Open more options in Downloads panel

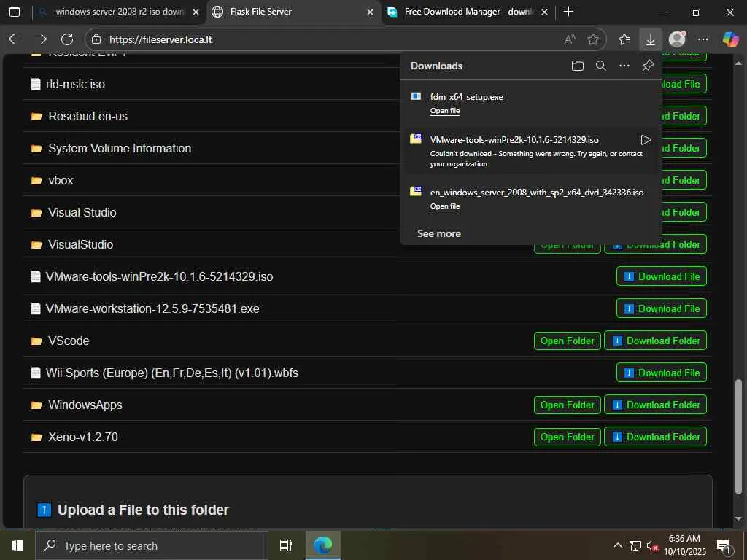click(624, 66)
